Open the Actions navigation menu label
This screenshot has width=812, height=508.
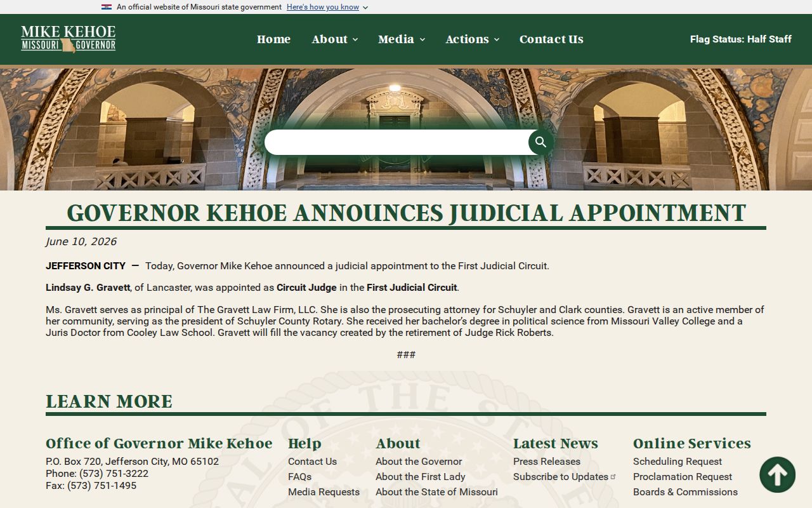tap(467, 39)
